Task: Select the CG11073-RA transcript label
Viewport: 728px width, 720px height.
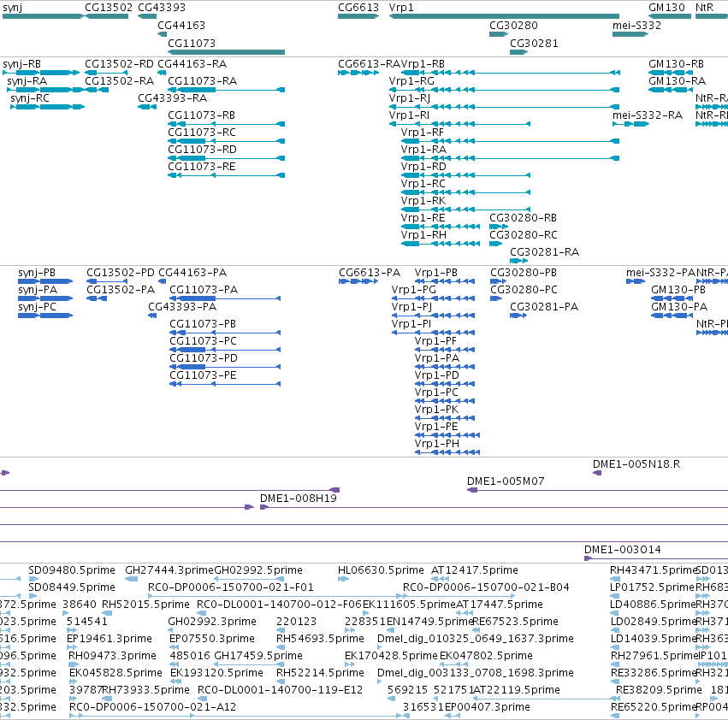Action: 203,80
